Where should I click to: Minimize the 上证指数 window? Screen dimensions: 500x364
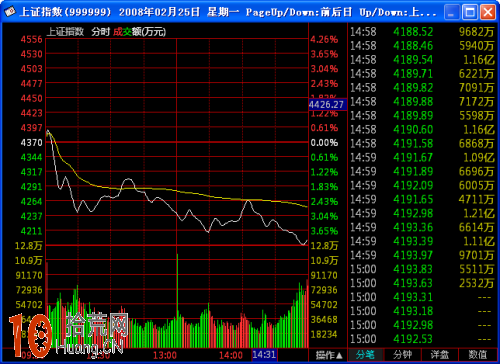452,12
